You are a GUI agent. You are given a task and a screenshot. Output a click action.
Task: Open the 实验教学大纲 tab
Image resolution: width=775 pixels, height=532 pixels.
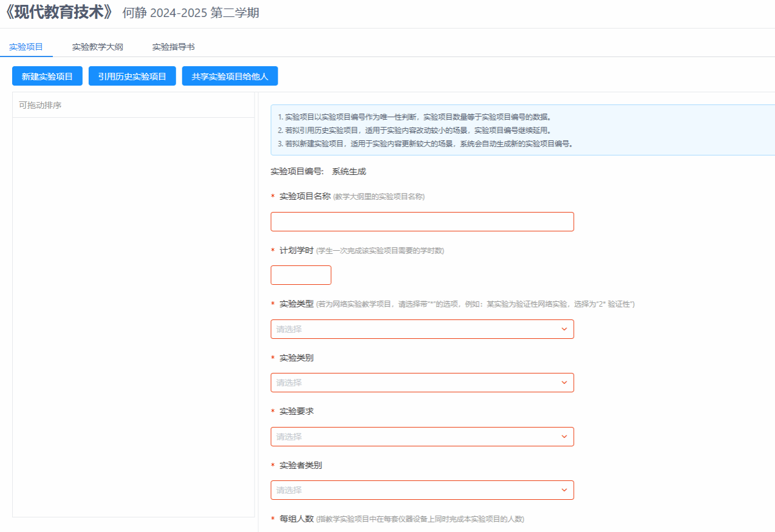point(97,47)
